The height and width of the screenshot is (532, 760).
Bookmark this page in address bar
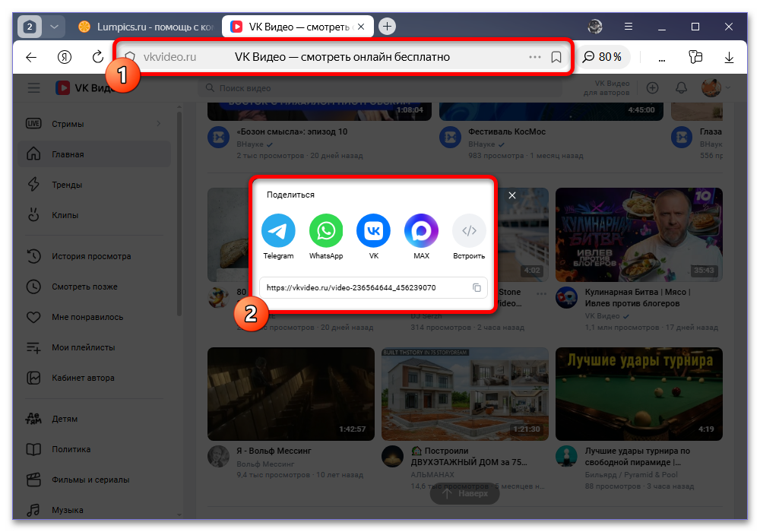pos(556,57)
